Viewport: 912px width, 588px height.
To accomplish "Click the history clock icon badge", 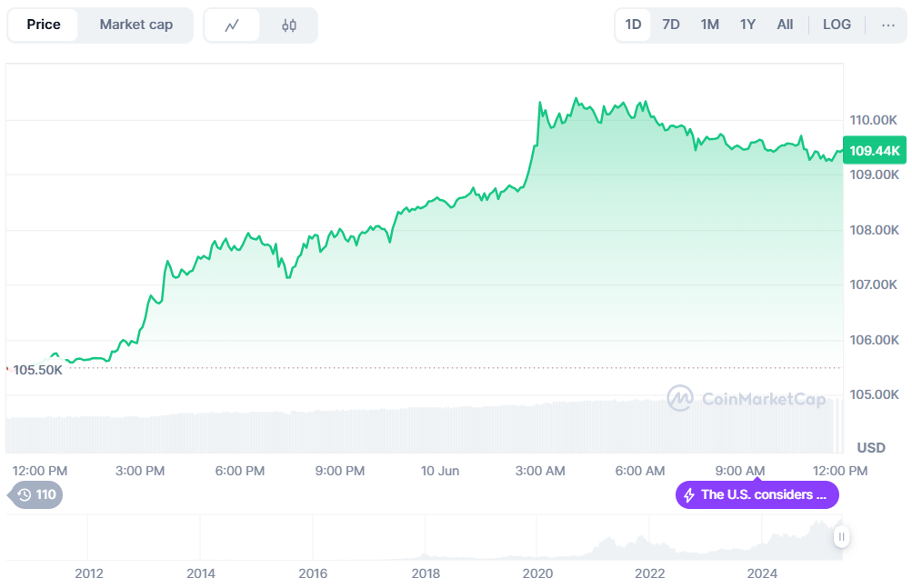I will pyautogui.click(x=25, y=495).
